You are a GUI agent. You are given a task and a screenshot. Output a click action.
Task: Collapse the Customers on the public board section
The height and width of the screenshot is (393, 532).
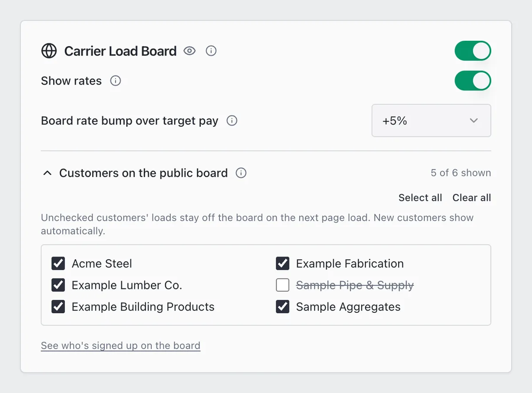pyautogui.click(x=47, y=173)
